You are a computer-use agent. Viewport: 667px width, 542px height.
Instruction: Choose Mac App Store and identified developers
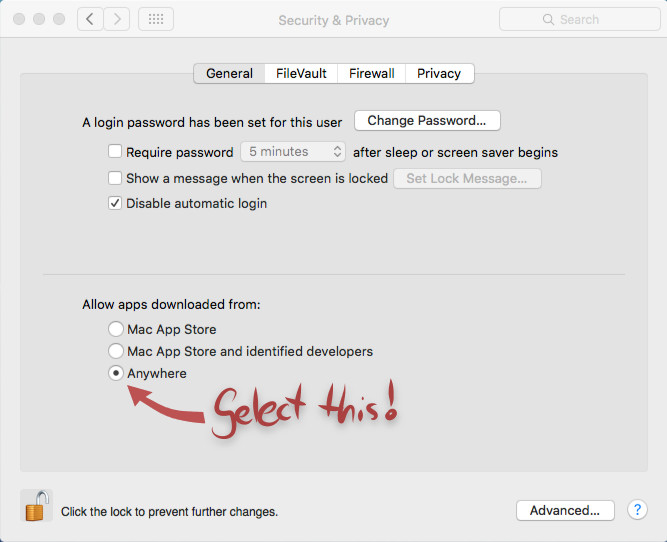(x=116, y=351)
